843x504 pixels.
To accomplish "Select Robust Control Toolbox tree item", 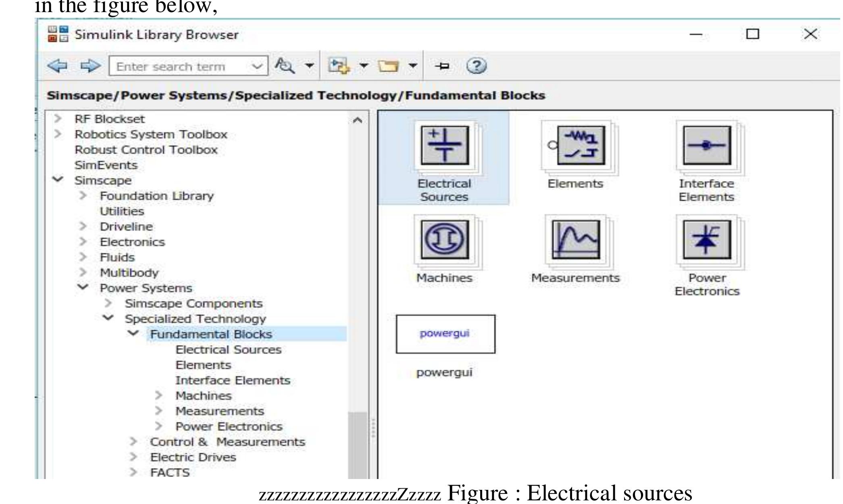I will 146,150.
